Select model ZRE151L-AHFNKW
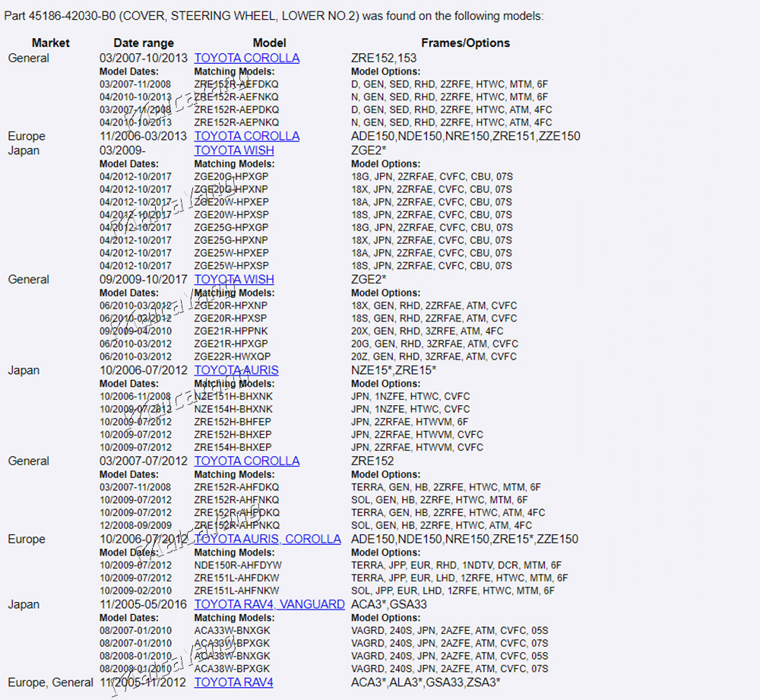Viewport: 760px width, 700px height. (x=236, y=591)
